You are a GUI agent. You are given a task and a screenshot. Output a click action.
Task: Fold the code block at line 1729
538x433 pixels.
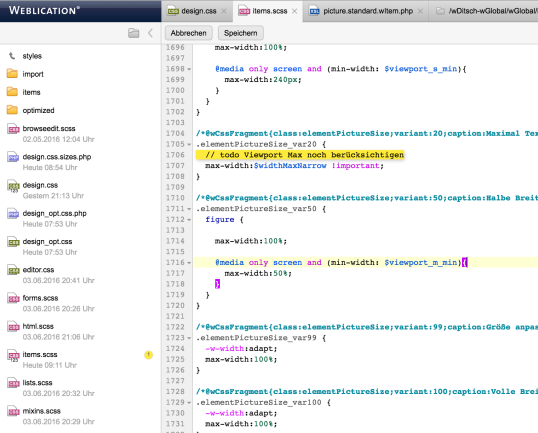coord(189,402)
